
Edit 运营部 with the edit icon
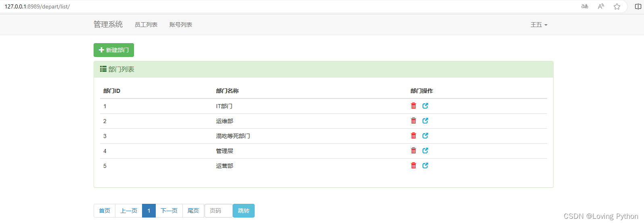(425, 165)
